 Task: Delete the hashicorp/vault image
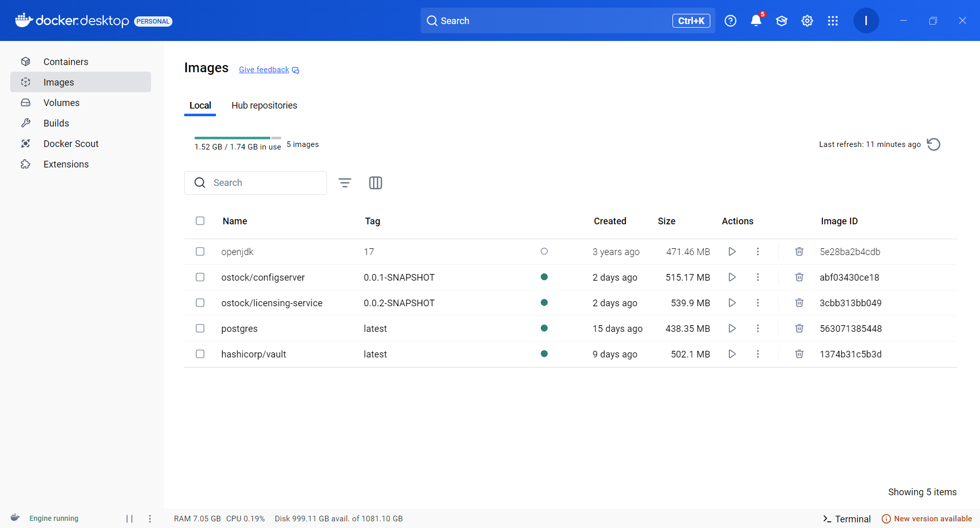pyautogui.click(x=799, y=354)
